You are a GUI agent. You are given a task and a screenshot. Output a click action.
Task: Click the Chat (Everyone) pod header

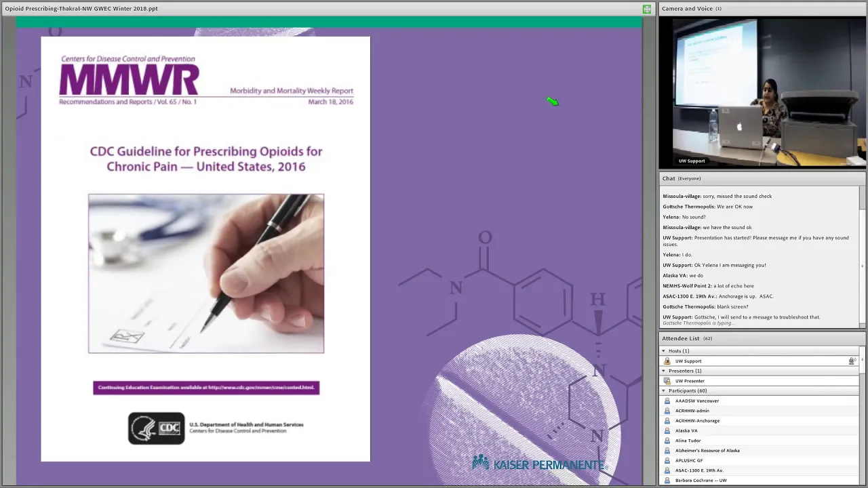point(762,178)
